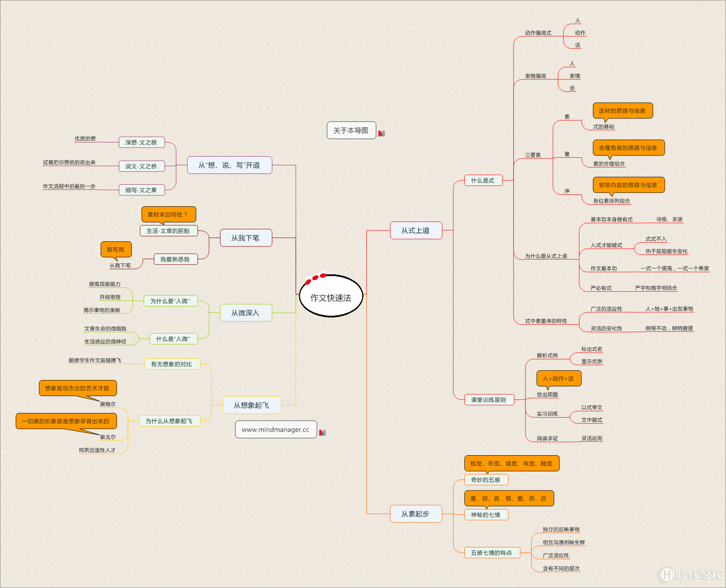The width and height of the screenshot is (726, 588).
Task: Click the 五感七情的特点 subtopic
Action: [x=492, y=552]
